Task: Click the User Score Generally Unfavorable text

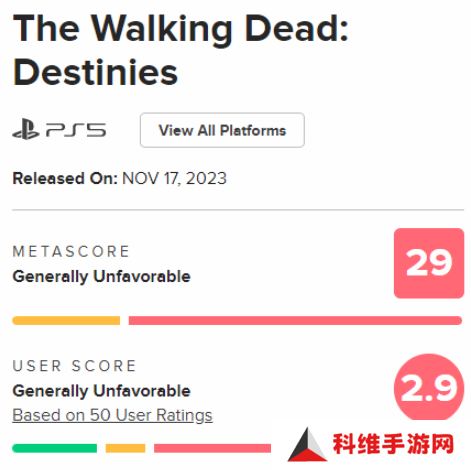Action: click(101, 391)
